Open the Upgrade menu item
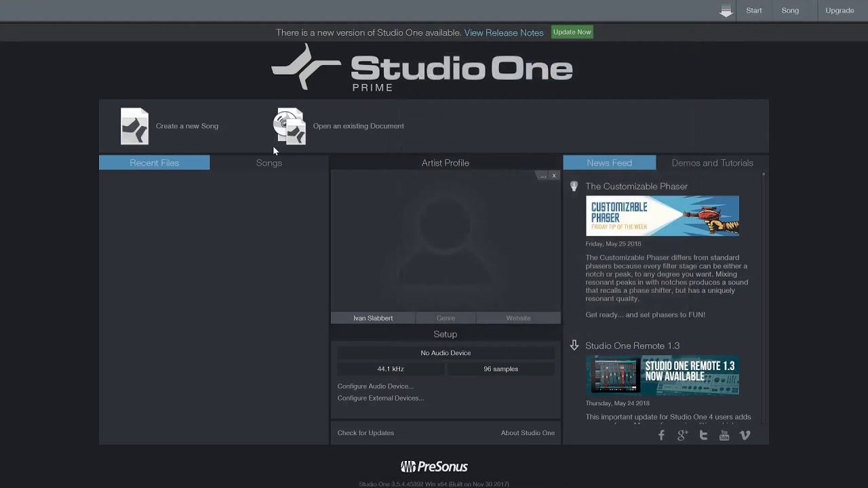This screenshot has height=488, width=868. click(x=840, y=10)
